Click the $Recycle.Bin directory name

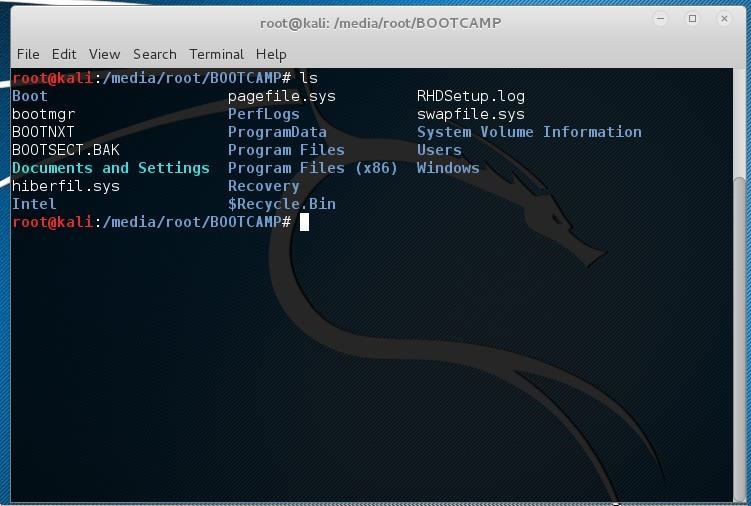click(282, 204)
